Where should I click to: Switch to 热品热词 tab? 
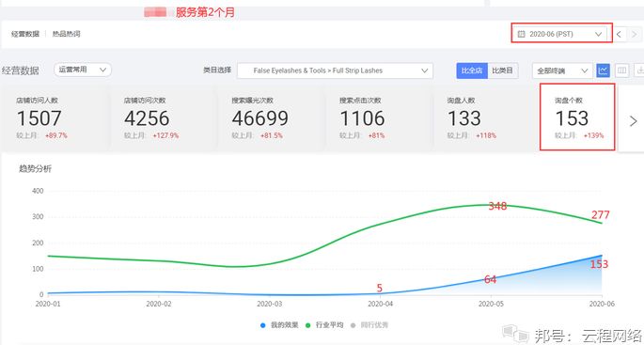(x=66, y=34)
